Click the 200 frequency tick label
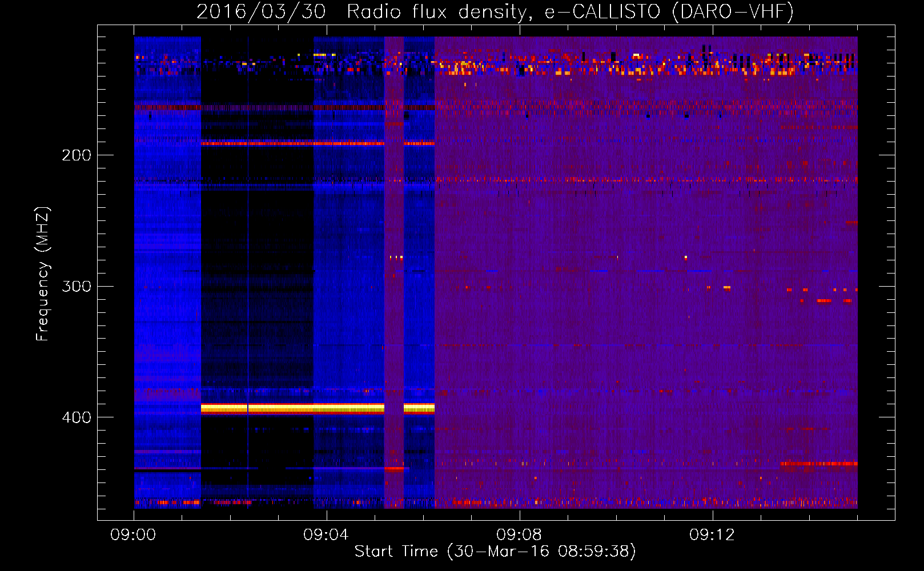The width and height of the screenshot is (924, 571). [77, 155]
